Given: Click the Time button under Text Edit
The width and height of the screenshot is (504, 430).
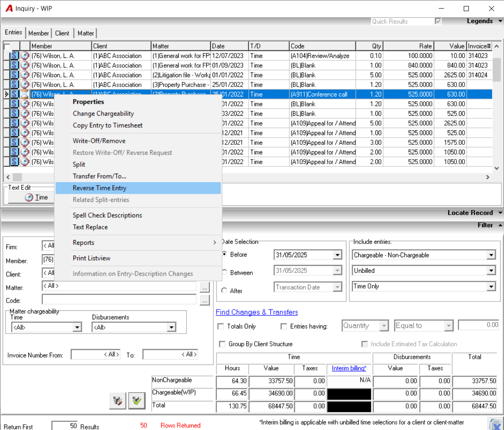Looking at the screenshot, I should coord(31,198).
